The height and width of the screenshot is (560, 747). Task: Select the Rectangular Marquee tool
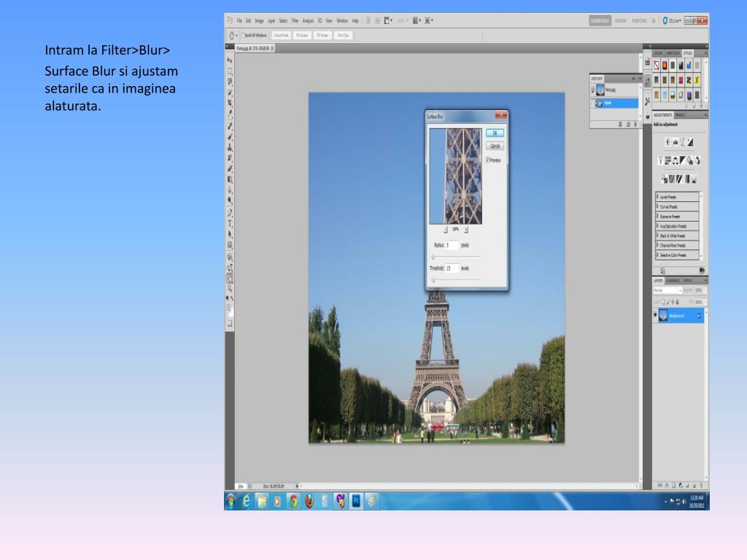point(230,71)
